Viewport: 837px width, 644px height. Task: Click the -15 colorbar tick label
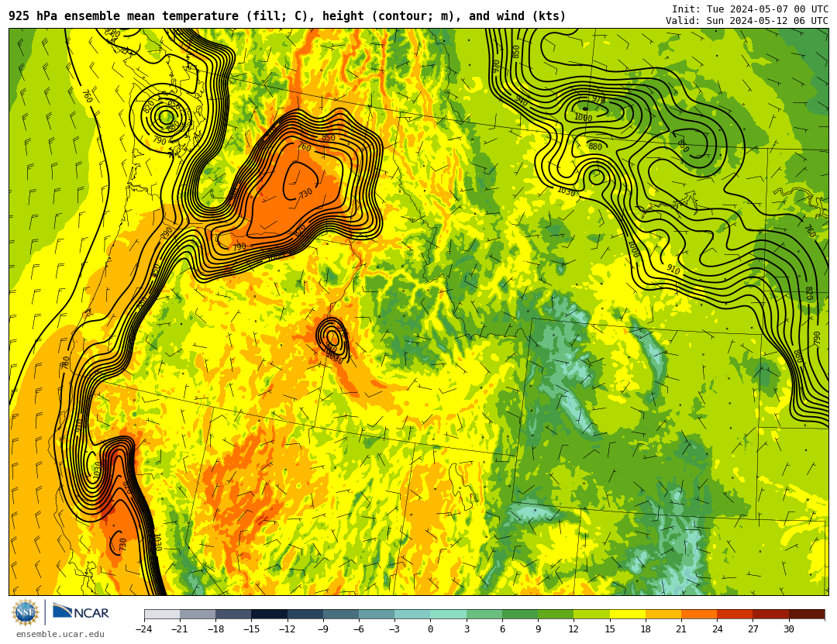point(251,629)
